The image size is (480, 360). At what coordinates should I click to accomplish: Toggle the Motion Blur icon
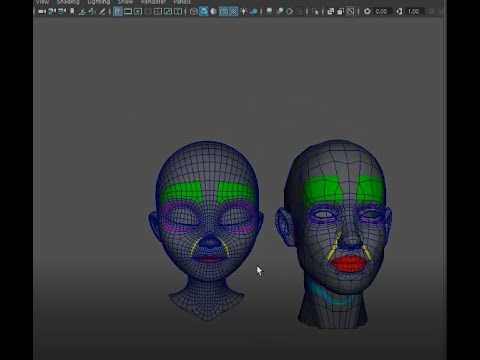click(x=279, y=12)
